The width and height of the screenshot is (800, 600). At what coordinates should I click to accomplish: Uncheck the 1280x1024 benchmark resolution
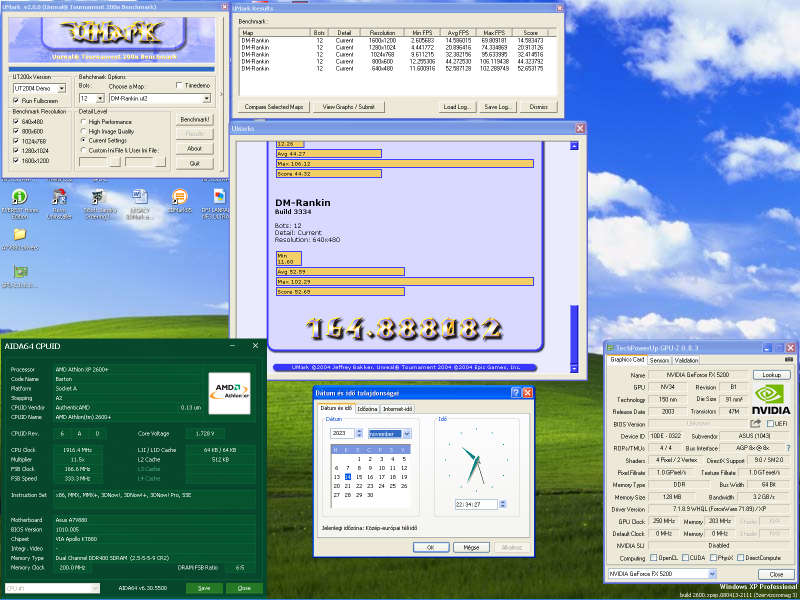[x=16, y=151]
